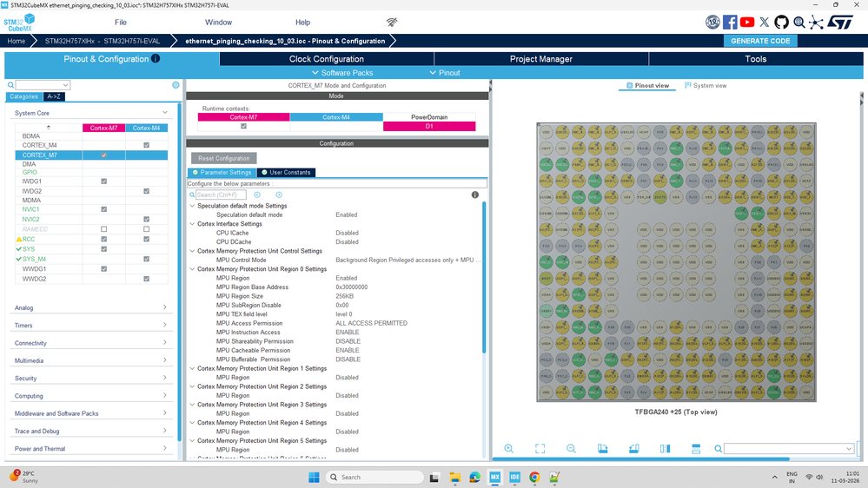The image size is (868, 488).
Task: Click the STM32CubeMX logo
Action: (x=19, y=23)
